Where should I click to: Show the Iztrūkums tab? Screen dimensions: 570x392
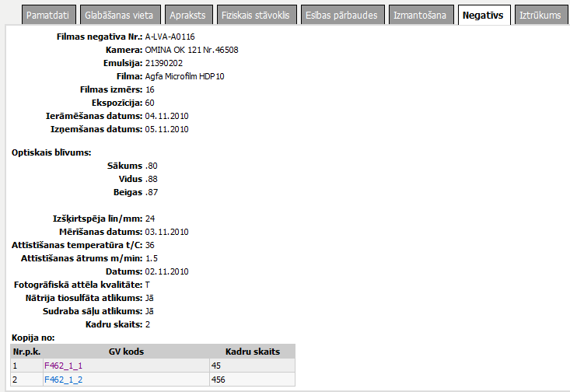click(x=540, y=15)
